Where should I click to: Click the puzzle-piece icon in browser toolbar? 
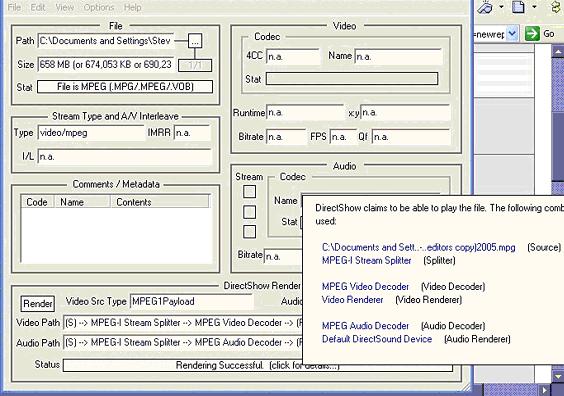tap(557, 6)
